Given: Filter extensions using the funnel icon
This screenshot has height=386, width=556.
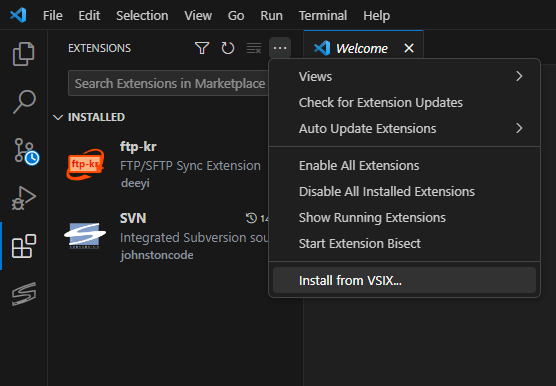Looking at the screenshot, I should point(202,48).
